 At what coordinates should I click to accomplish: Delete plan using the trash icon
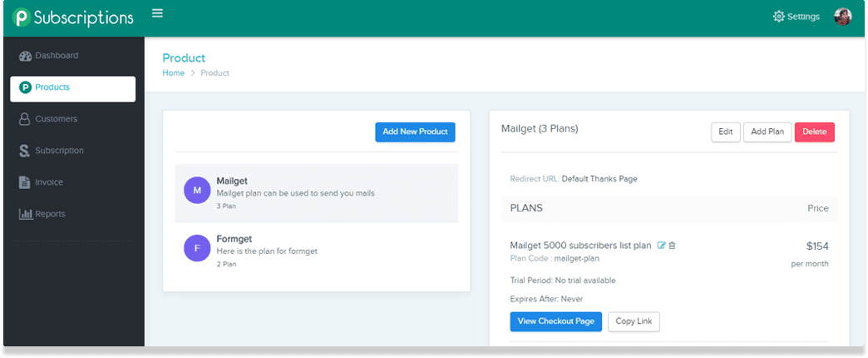673,245
